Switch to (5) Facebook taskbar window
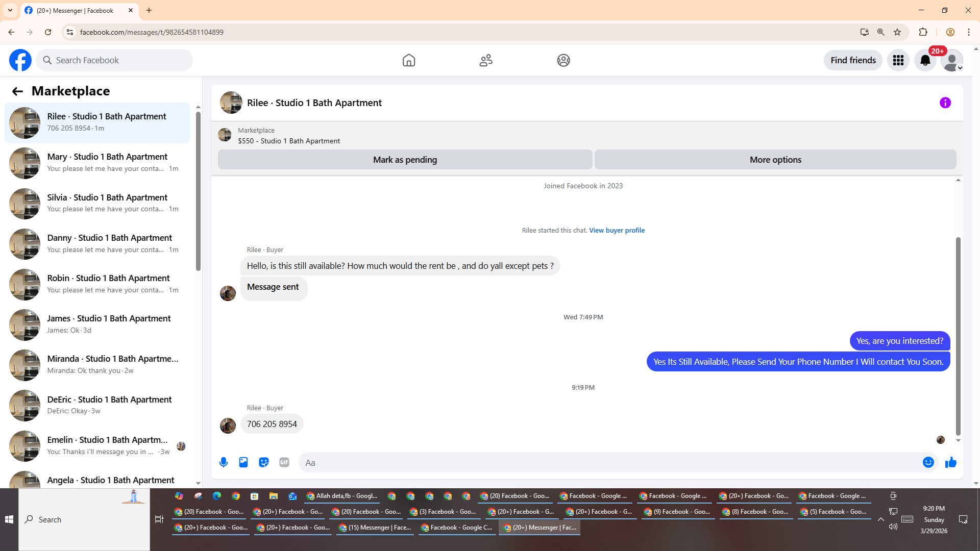The image size is (980, 551). click(834, 512)
